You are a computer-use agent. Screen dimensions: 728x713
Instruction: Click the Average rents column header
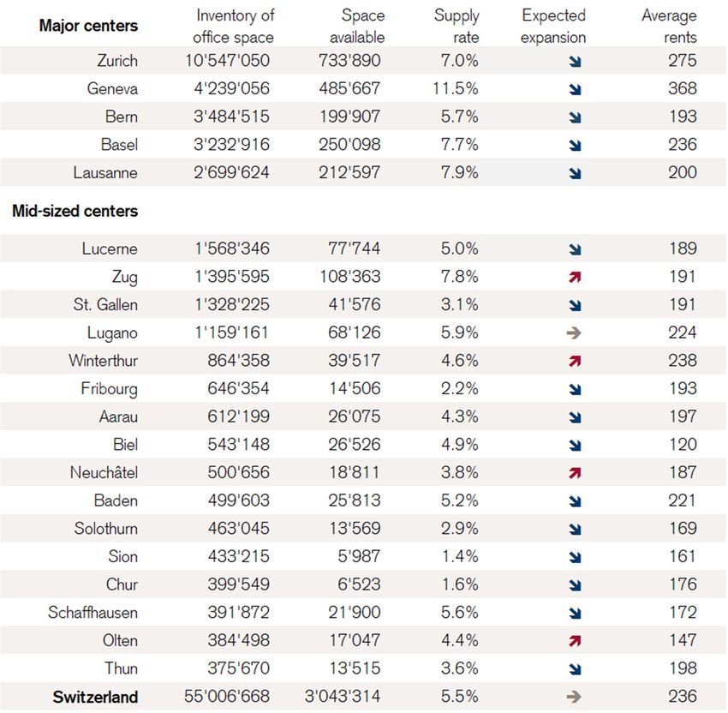click(669, 26)
